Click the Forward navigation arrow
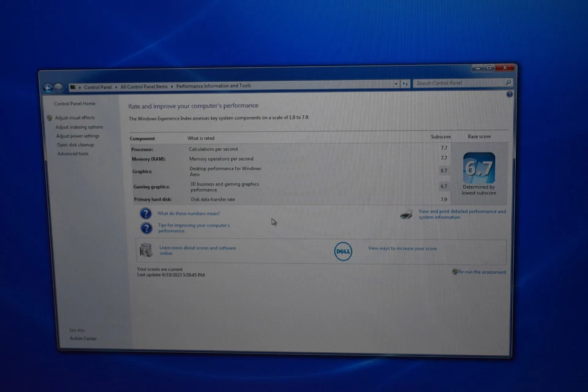 pos(58,87)
